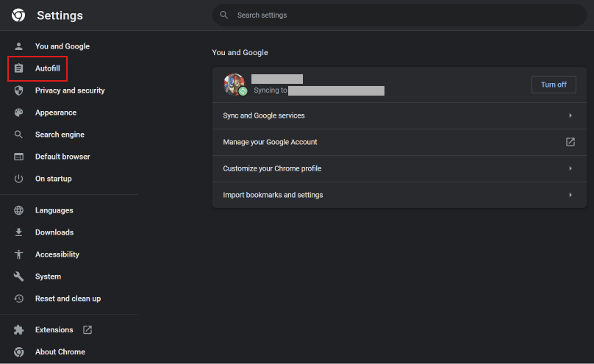
Task: Click the external link icon next to Extensions
Action: (87, 330)
